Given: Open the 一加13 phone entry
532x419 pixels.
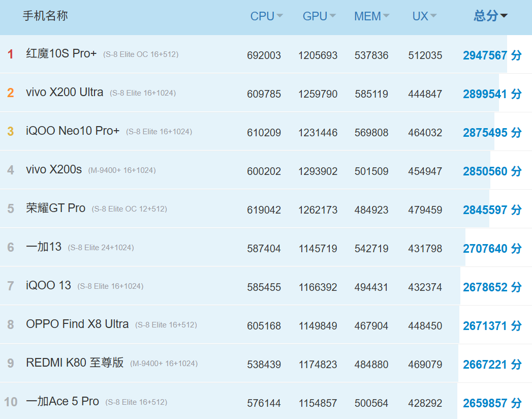Looking at the screenshot, I should coord(44,247).
